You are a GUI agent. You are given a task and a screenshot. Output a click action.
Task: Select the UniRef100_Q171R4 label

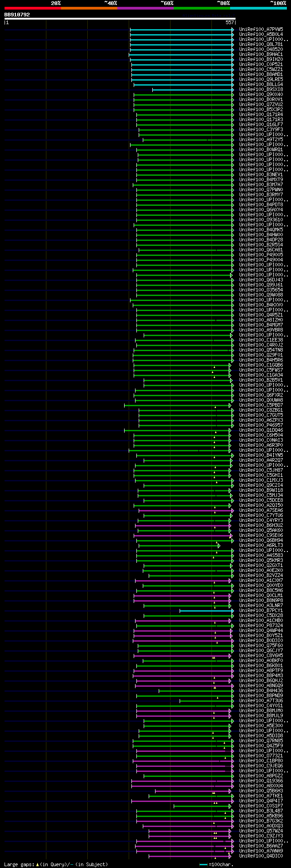click(261, 114)
